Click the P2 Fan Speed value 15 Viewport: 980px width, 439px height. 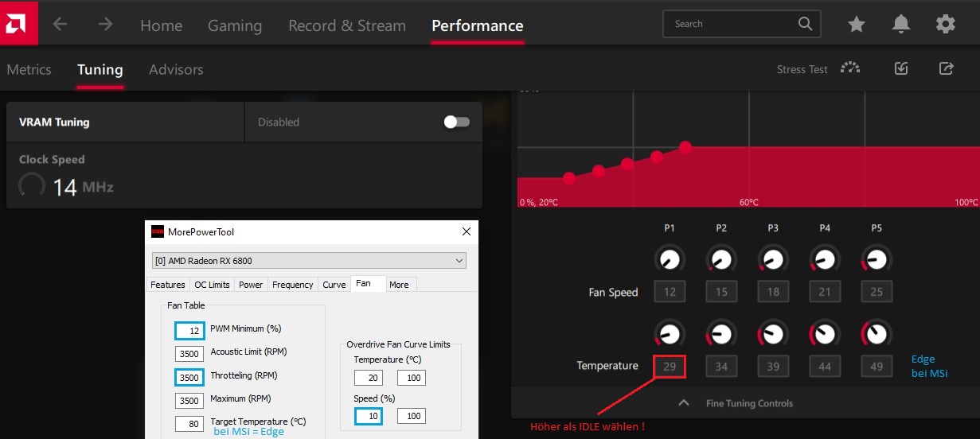click(x=721, y=292)
